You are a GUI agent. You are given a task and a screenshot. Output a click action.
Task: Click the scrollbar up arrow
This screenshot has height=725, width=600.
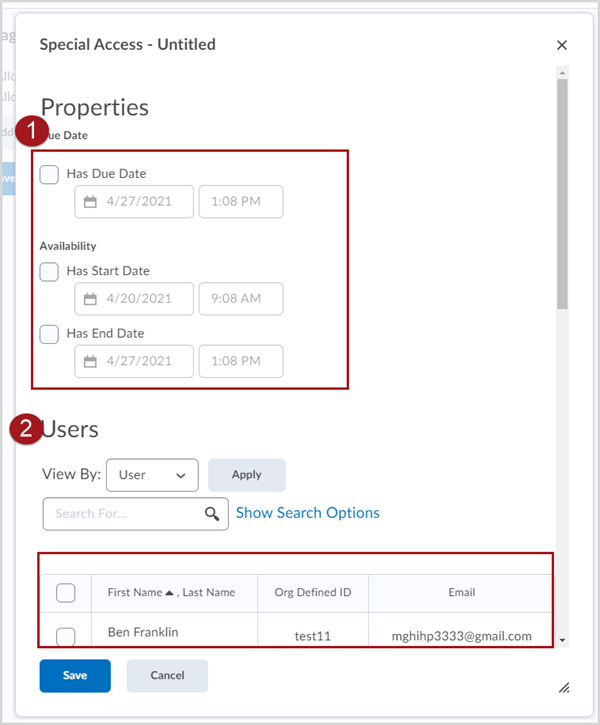[562, 73]
